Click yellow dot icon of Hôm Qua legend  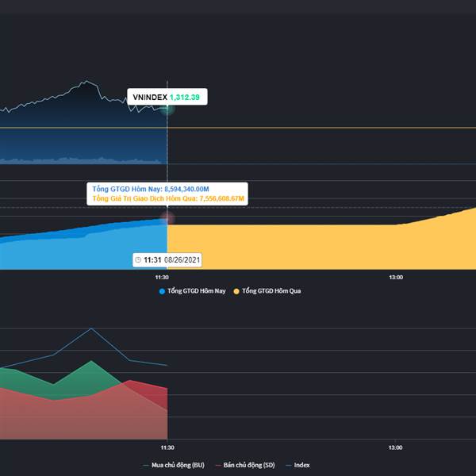pos(236,291)
